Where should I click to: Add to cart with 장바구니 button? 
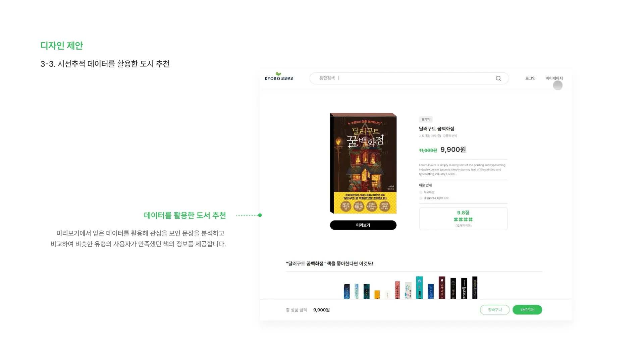click(x=495, y=310)
